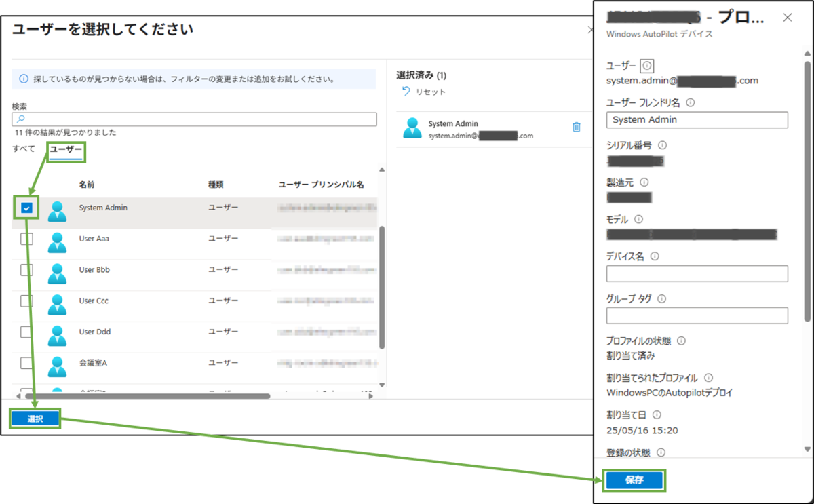
Task: Click the down arrow of list scrollbar
Action: coord(381,385)
